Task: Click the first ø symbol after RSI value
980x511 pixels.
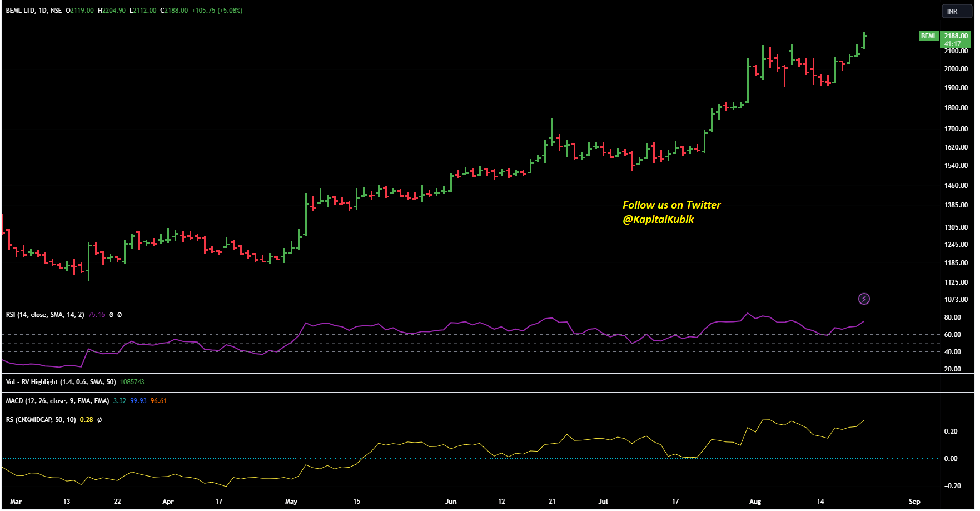Action: coord(111,315)
